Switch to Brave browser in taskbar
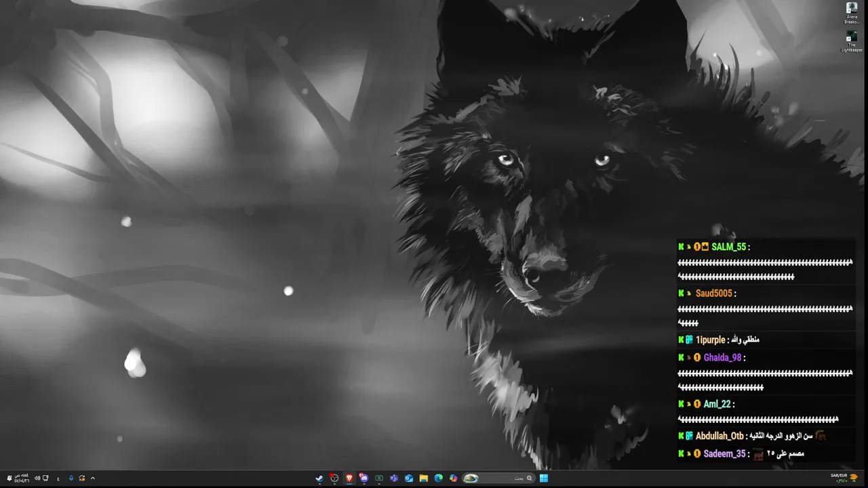868x488 pixels. pos(349,479)
